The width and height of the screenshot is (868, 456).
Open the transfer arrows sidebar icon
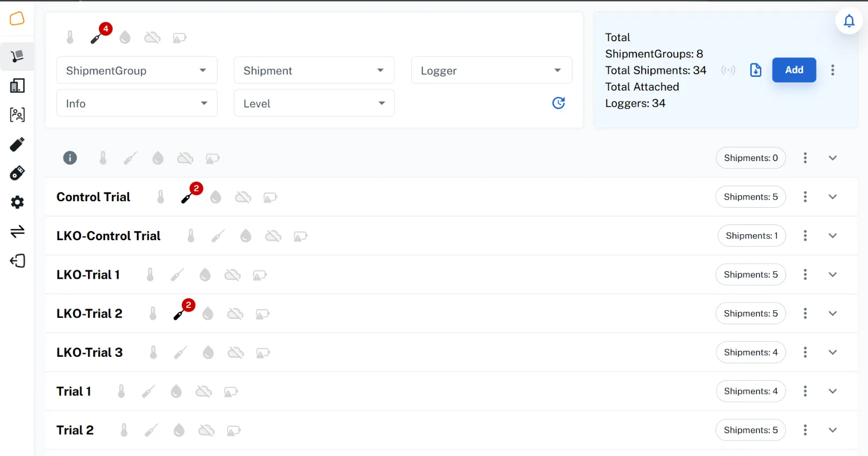coord(17,232)
